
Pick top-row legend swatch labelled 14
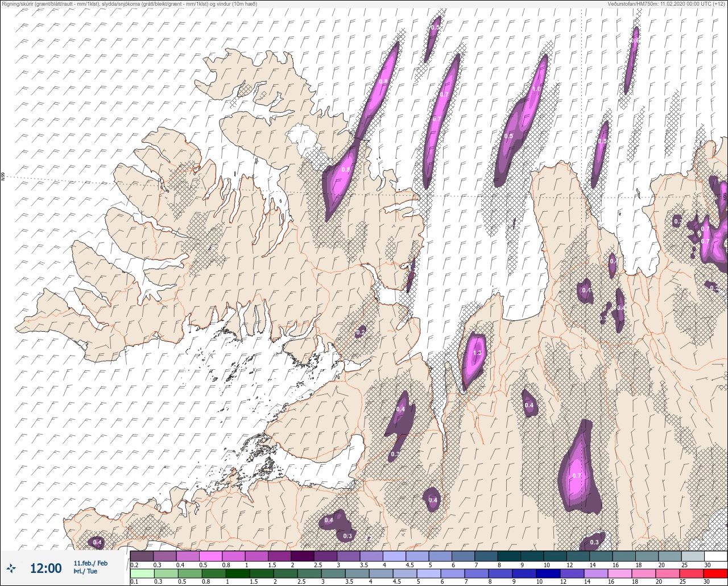click(x=601, y=556)
